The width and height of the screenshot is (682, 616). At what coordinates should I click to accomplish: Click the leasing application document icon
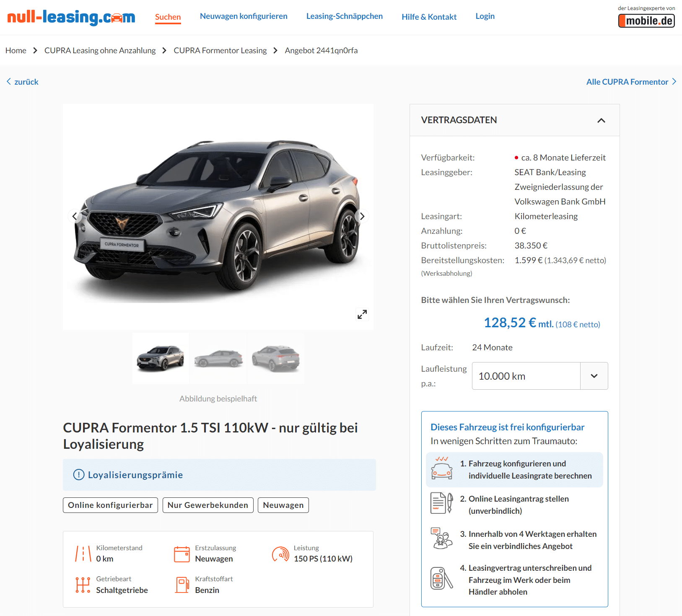442,503
